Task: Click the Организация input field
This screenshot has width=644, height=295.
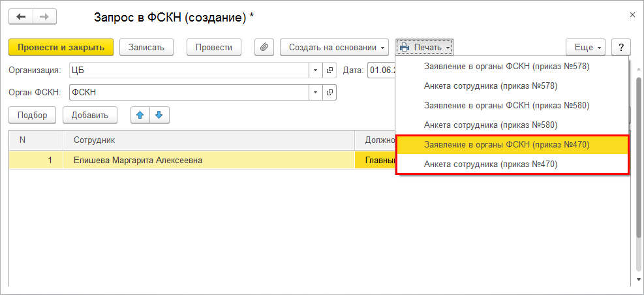Action: click(188, 70)
